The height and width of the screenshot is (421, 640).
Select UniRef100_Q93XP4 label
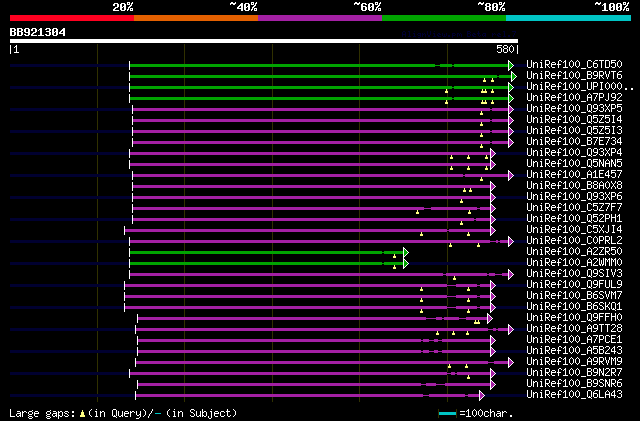tap(574, 153)
